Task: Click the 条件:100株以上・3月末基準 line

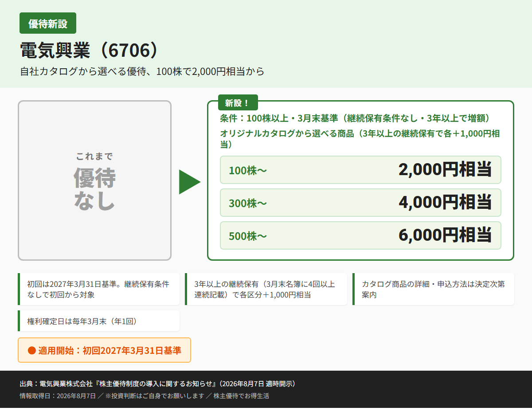Action: click(355, 118)
